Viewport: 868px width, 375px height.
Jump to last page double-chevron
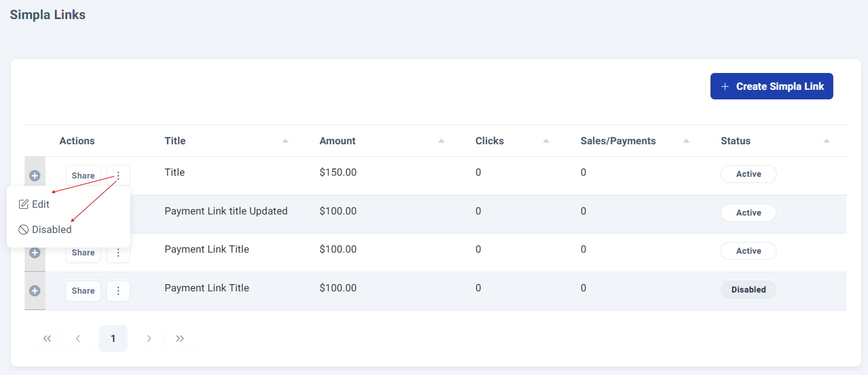pos(180,339)
